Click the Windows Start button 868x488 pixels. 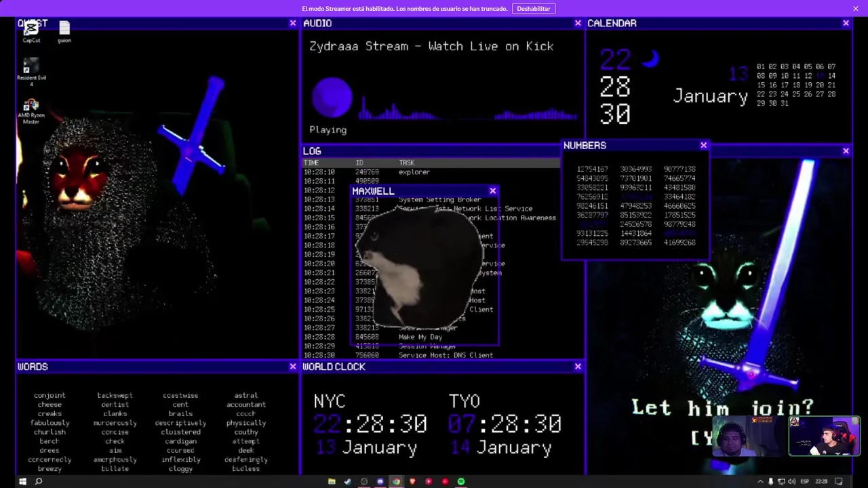(x=22, y=481)
